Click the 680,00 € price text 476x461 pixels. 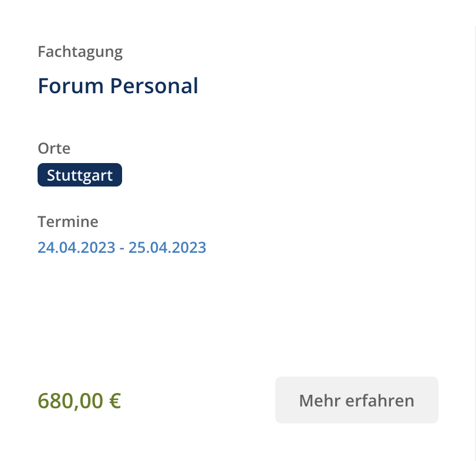79,401
